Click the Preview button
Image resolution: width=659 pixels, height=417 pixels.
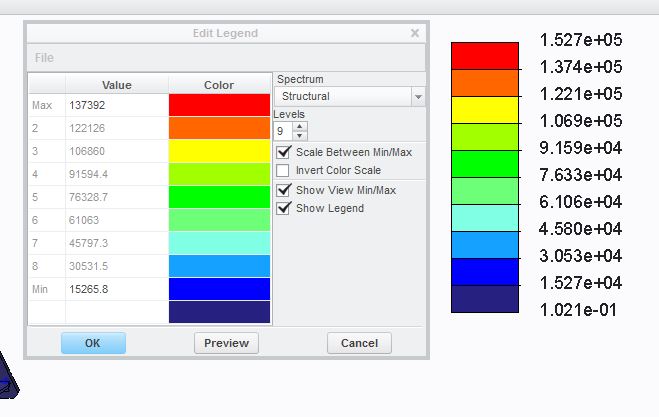click(x=226, y=343)
